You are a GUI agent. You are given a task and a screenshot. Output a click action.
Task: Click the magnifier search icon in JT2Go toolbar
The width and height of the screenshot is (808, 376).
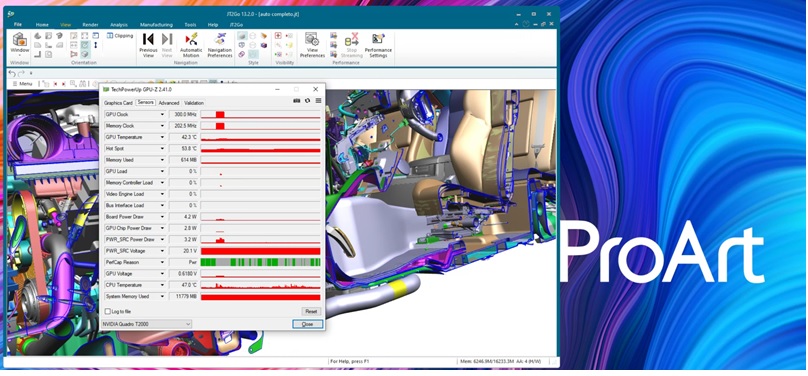(73, 83)
